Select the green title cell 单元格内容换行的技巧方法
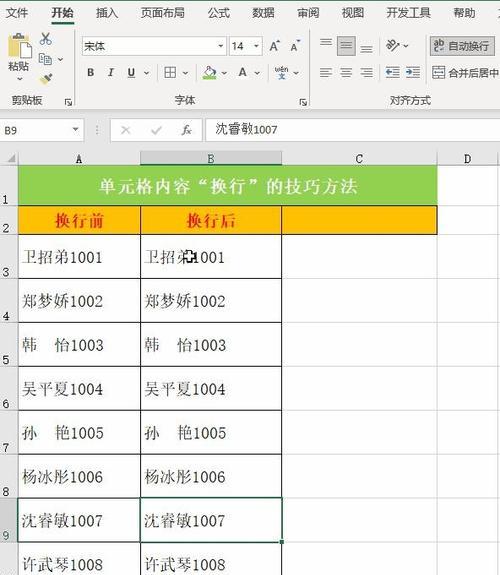Screen dimensions: 500x575 click(x=227, y=186)
